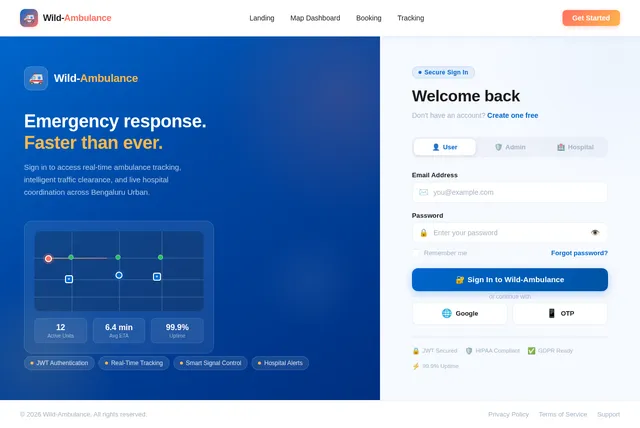Click the HIPAA Compliant shield icon
640x428 pixels.
click(x=469, y=351)
